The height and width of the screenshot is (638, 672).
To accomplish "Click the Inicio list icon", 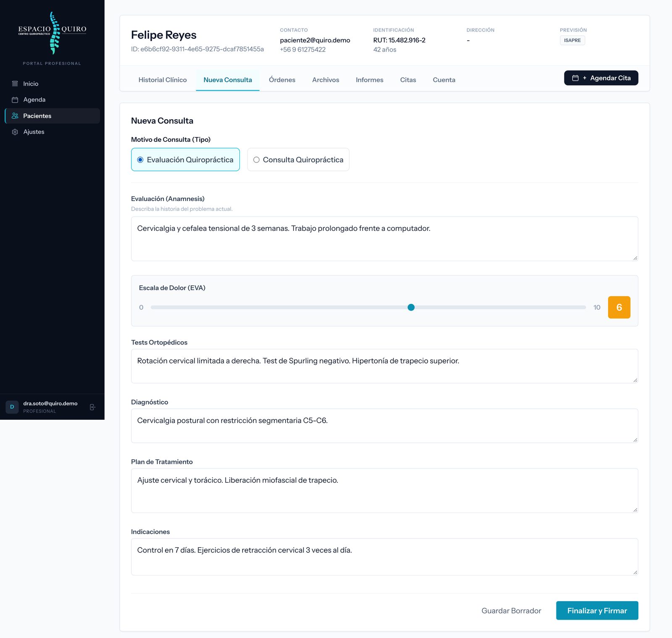I will pyautogui.click(x=15, y=84).
